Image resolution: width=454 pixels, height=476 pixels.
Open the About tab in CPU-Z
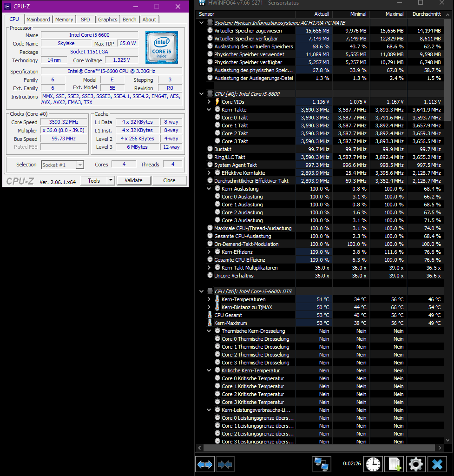149,20
